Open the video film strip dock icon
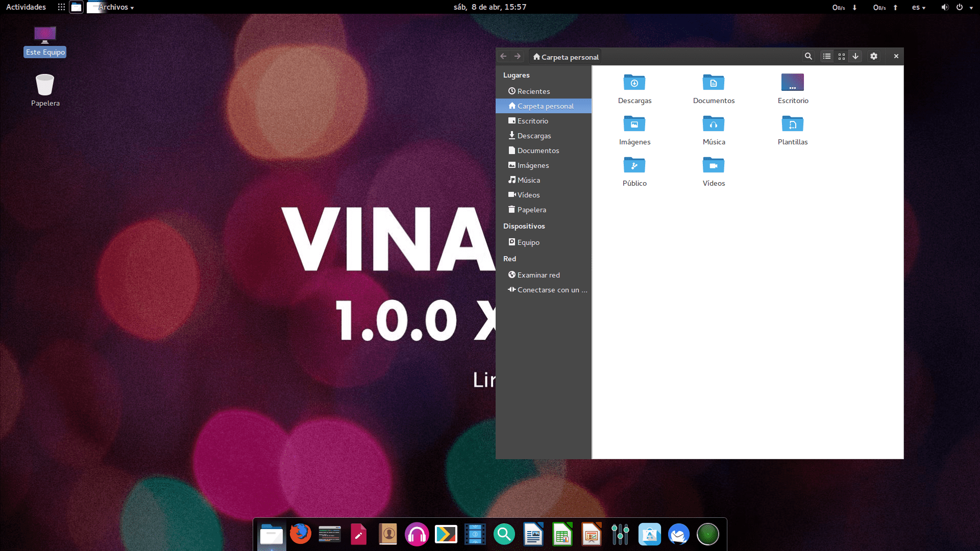Screen dimensions: 980x551 [x=475, y=535]
